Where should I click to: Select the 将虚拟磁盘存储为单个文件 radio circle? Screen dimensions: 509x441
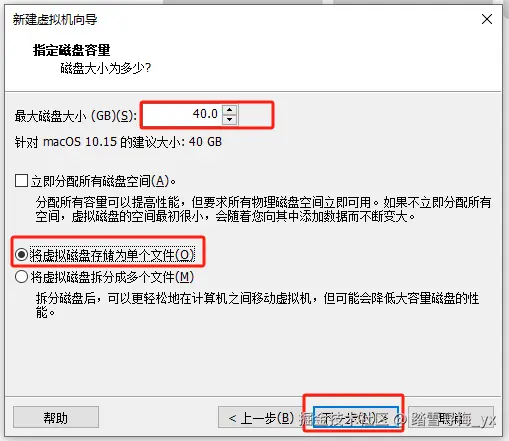click(21, 255)
